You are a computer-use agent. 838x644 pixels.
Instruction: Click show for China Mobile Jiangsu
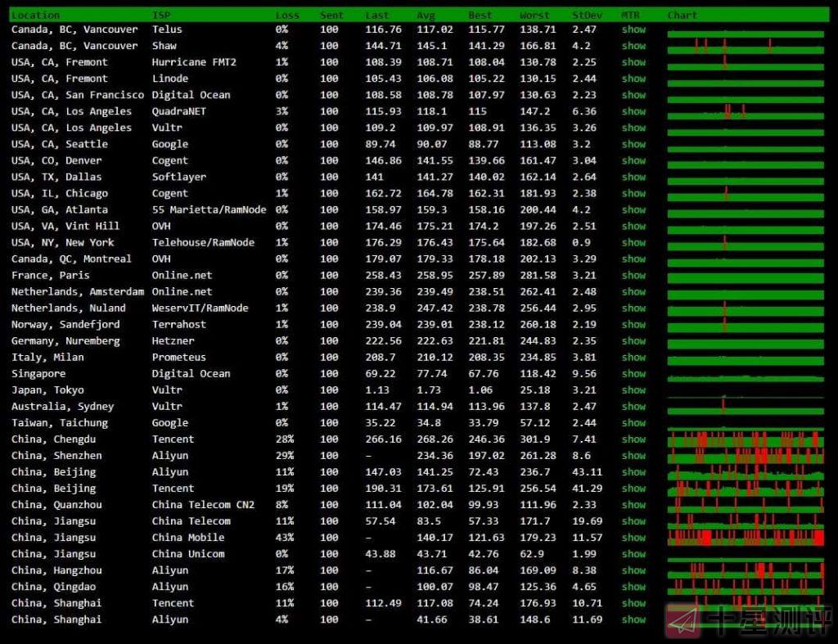(633, 538)
